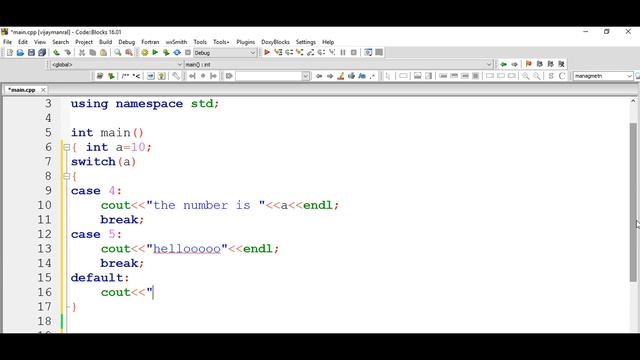
Task: Open the Plugins menu
Action: coord(245,42)
